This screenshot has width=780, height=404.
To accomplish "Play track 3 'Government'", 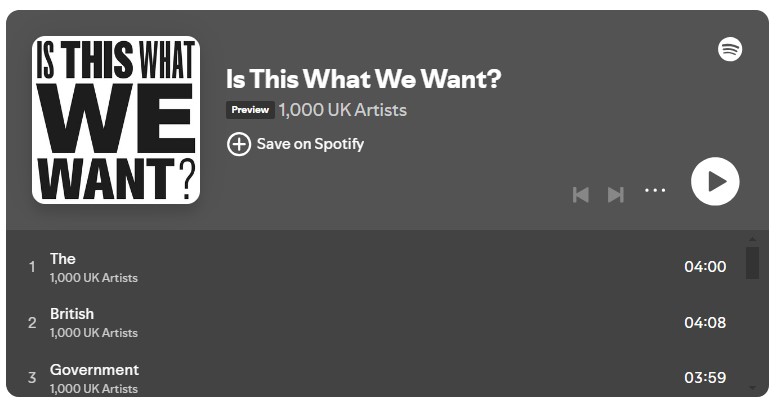I will pos(94,370).
